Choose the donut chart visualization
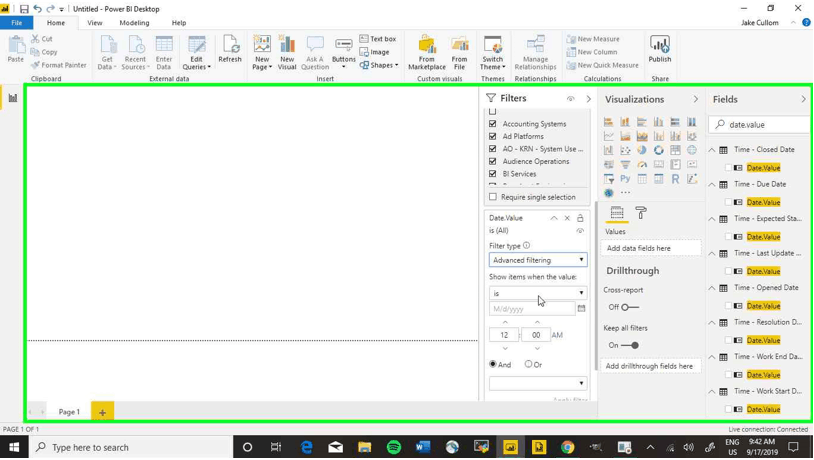 click(x=658, y=150)
